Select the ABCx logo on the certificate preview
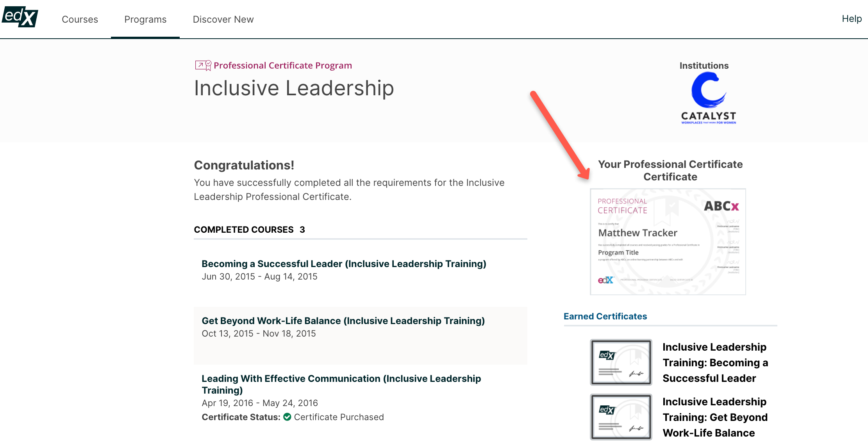The height and width of the screenshot is (442, 868). tap(721, 207)
